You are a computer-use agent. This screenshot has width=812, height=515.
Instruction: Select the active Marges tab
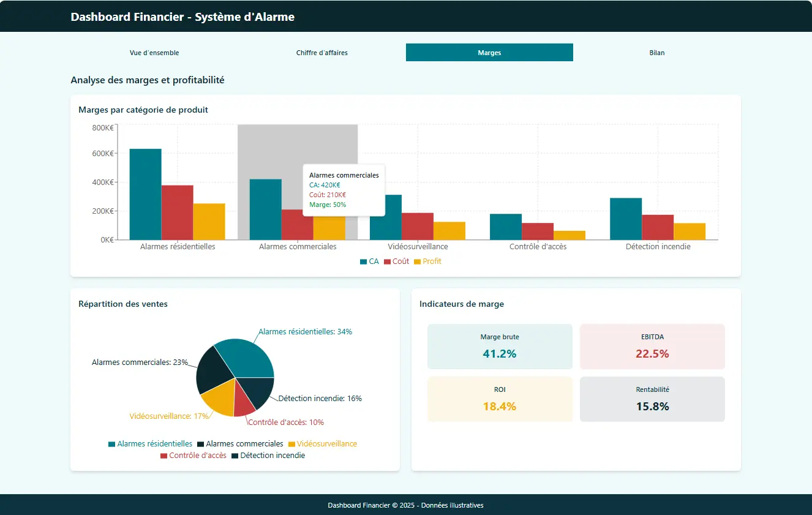click(489, 53)
